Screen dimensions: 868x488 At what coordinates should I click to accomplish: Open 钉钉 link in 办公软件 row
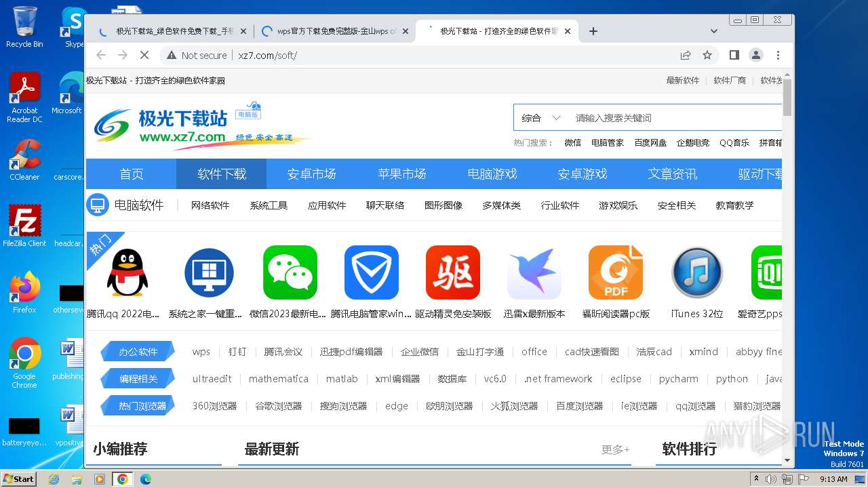click(237, 352)
